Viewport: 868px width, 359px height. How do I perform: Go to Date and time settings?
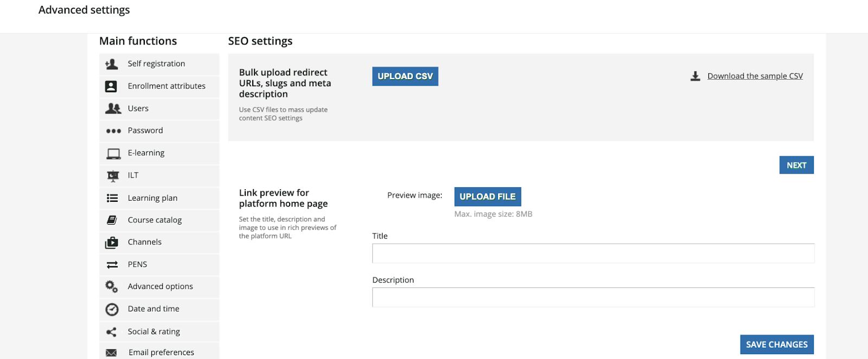(154, 309)
